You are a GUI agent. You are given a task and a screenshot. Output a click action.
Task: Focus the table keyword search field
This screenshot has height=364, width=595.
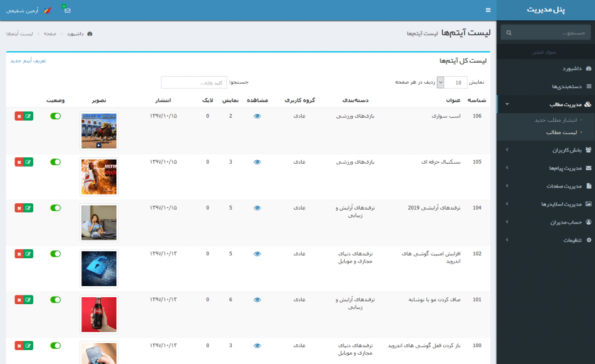click(x=194, y=82)
